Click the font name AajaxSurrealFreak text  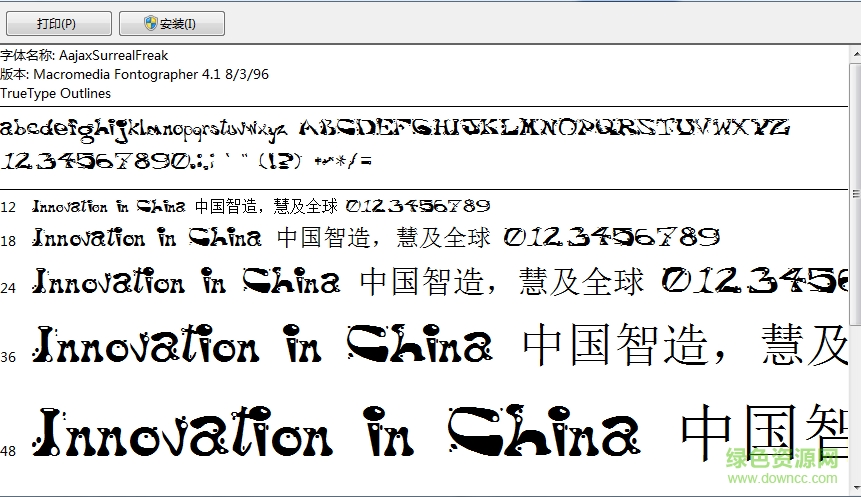point(112,56)
